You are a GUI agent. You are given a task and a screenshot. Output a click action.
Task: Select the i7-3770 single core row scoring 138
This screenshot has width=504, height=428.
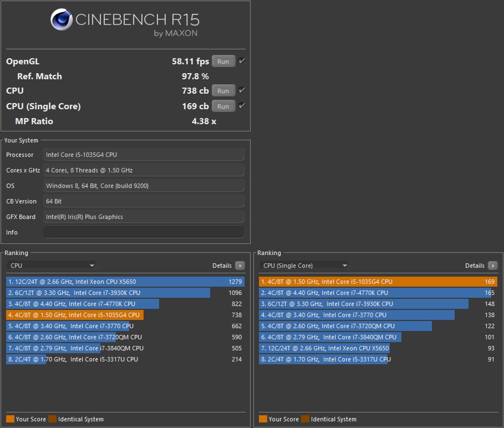(x=378, y=315)
